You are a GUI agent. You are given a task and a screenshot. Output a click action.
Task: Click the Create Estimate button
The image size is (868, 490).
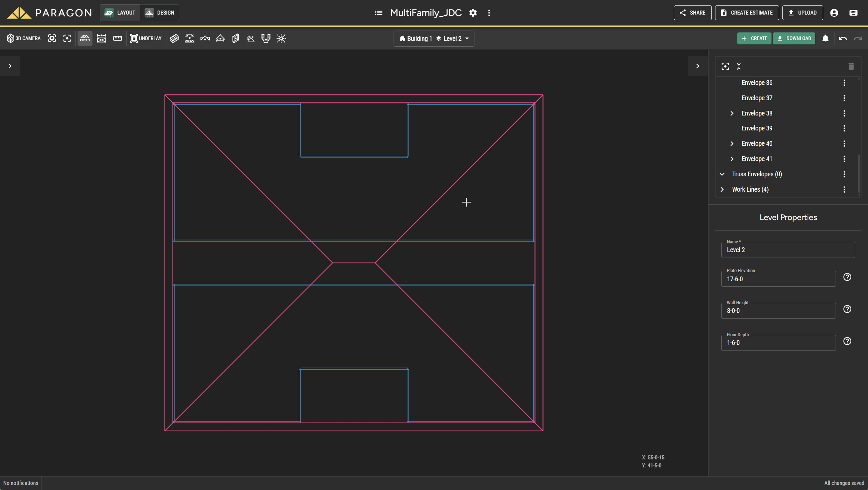(x=747, y=13)
